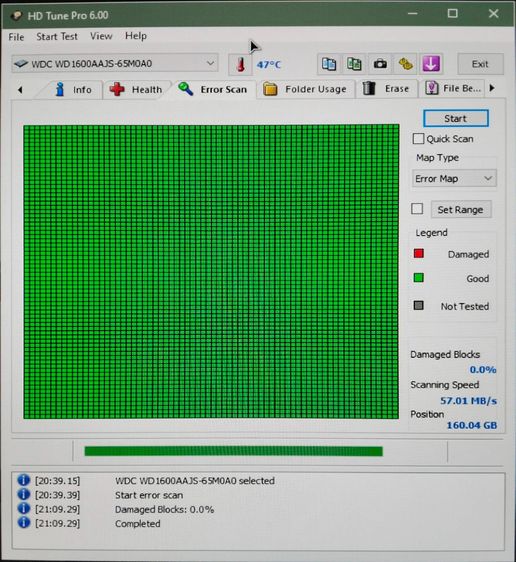Copy text to clipboard toolbar icon
516x562 pixels.
tap(329, 64)
